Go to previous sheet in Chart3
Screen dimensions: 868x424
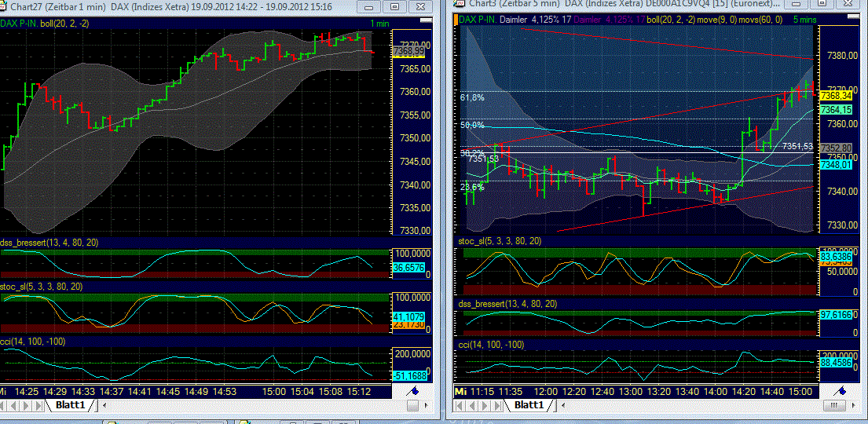[470, 406]
